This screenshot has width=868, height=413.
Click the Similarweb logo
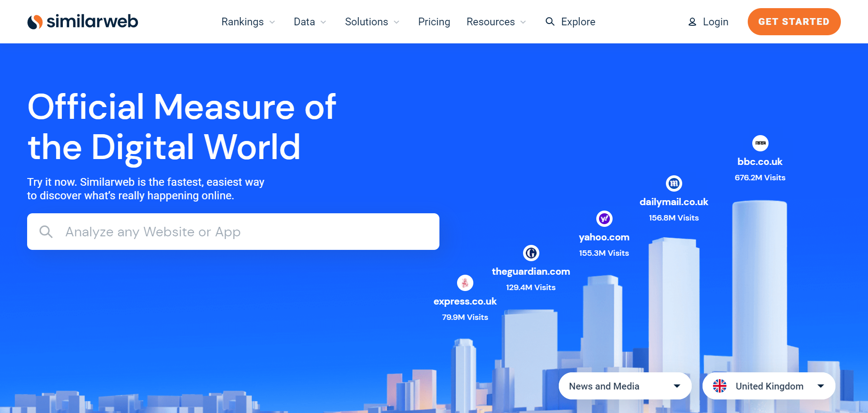[x=83, y=21]
